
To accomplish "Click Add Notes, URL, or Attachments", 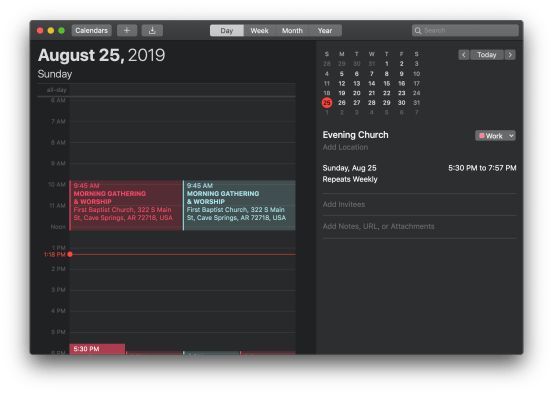I will [378, 226].
